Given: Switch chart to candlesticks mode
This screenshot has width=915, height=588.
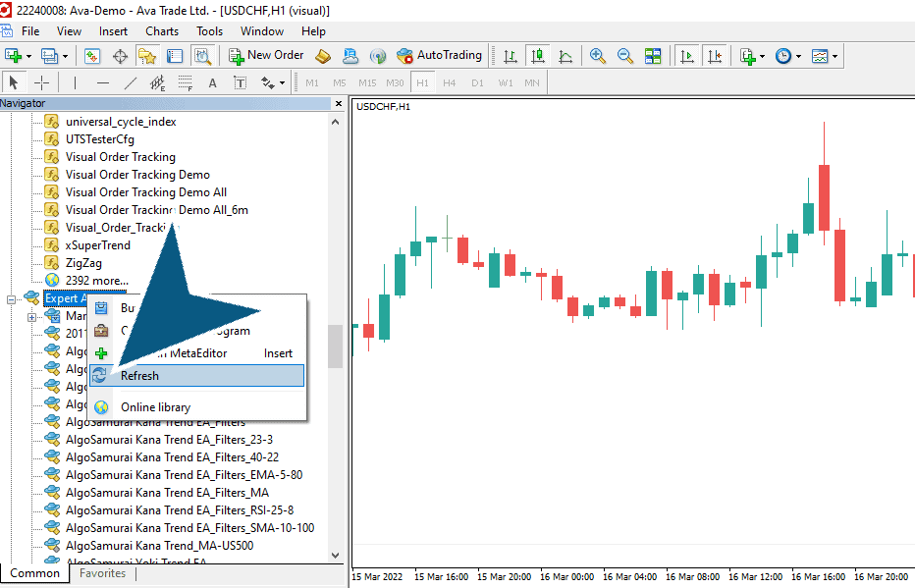Looking at the screenshot, I should [537, 56].
